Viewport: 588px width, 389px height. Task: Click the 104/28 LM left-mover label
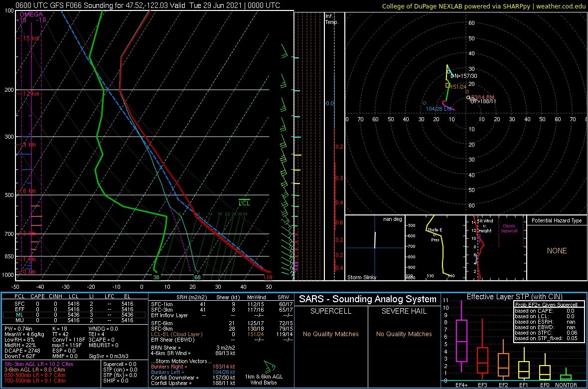[439, 109]
